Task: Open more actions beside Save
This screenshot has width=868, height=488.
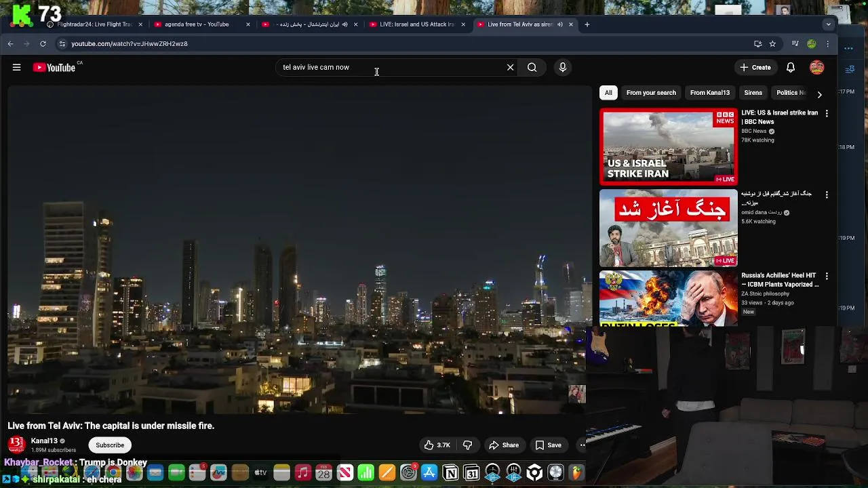Action: (581, 445)
